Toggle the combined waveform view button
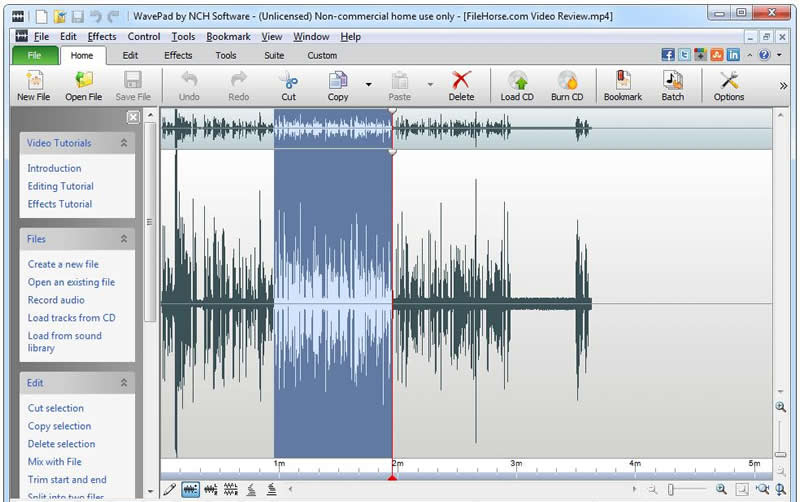 [x=190, y=490]
